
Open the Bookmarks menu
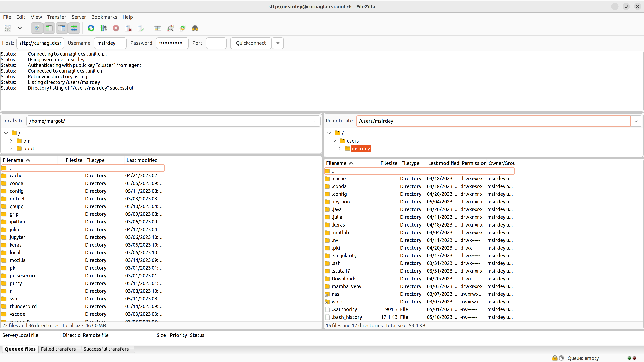104,17
